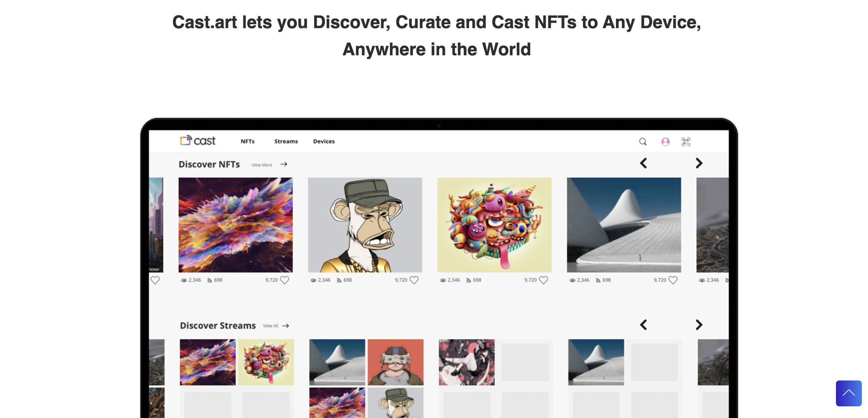The width and height of the screenshot is (868, 418).
Task: Open fourth stream's white architecture thumbnail
Action: point(596,362)
